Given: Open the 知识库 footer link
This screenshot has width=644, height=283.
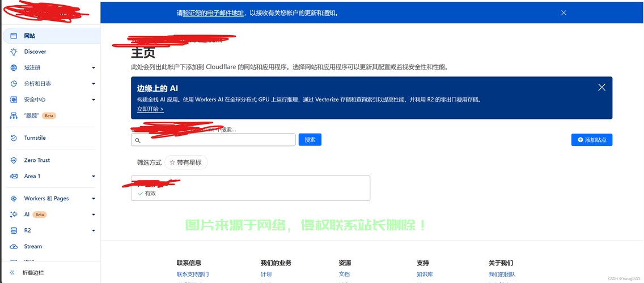Looking at the screenshot, I should [425, 274].
